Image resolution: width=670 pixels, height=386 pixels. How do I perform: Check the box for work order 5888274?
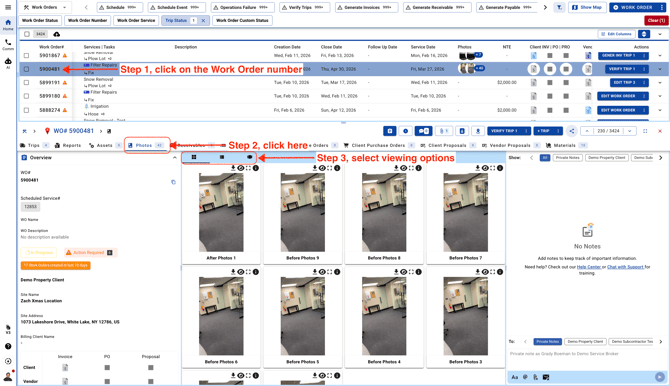[26, 110]
